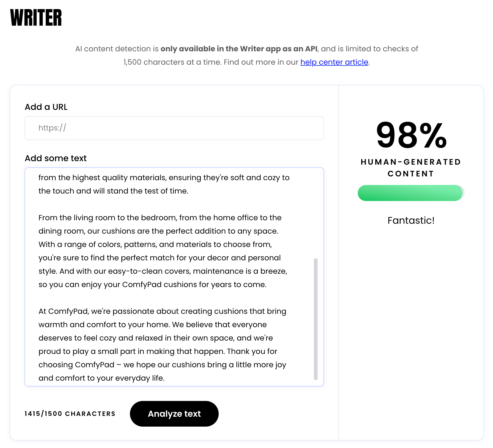493x448 pixels.
Task: Click the green human-generated progress bar
Action: (x=411, y=193)
